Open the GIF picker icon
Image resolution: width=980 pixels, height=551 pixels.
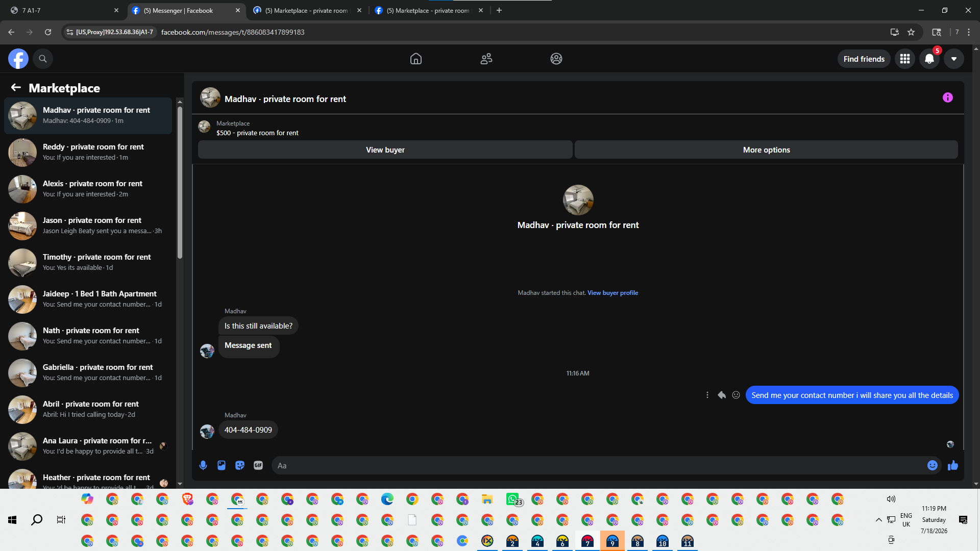coord(258,465)
